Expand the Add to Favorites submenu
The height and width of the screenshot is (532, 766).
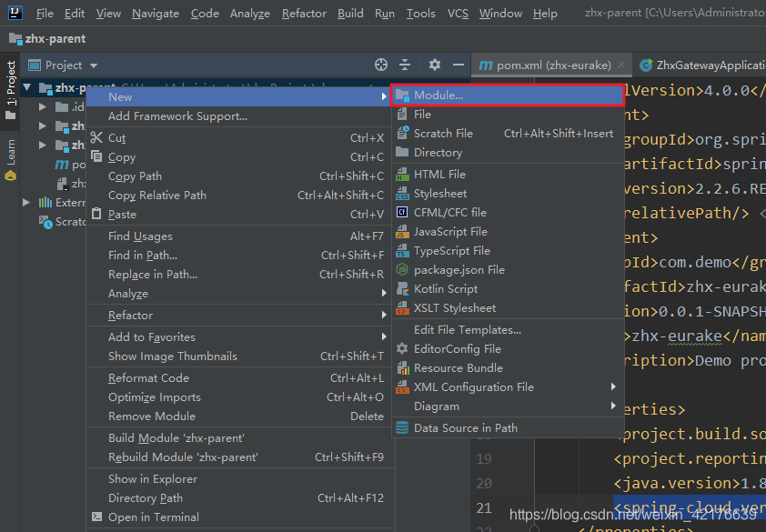[x=239, y=337]
